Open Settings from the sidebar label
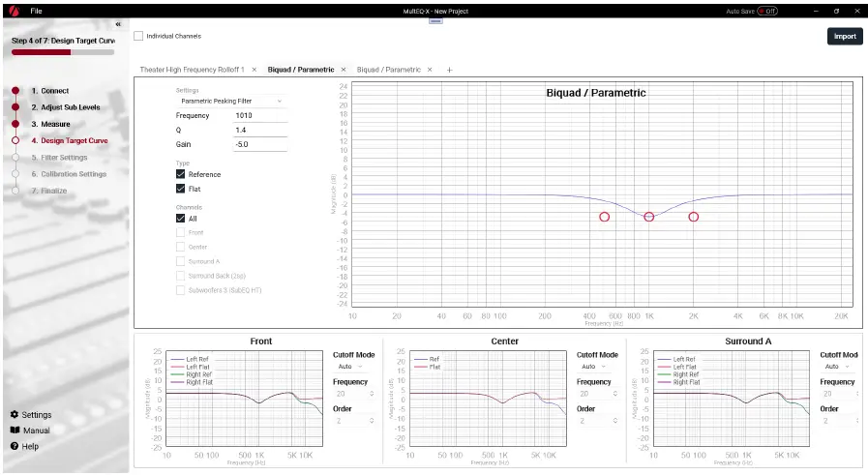This screenshot has height=475, width=868. coord(37,415)
